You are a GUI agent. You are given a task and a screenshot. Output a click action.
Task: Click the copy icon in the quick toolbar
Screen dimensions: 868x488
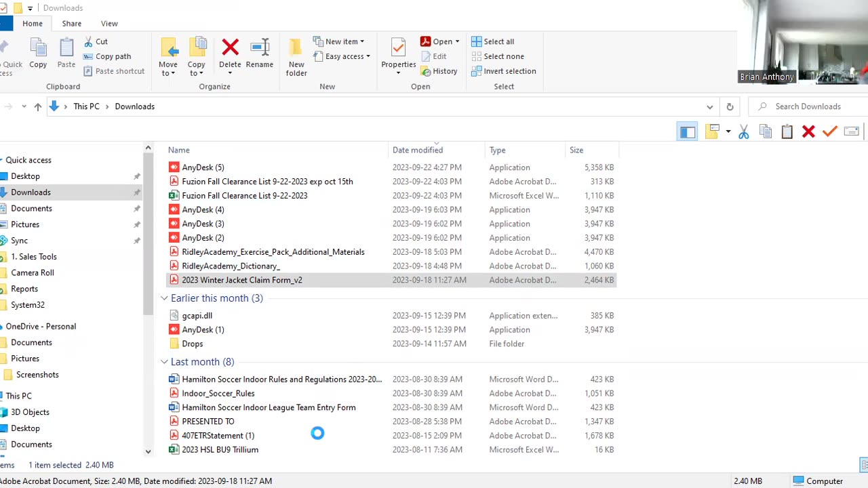(766, 131)
